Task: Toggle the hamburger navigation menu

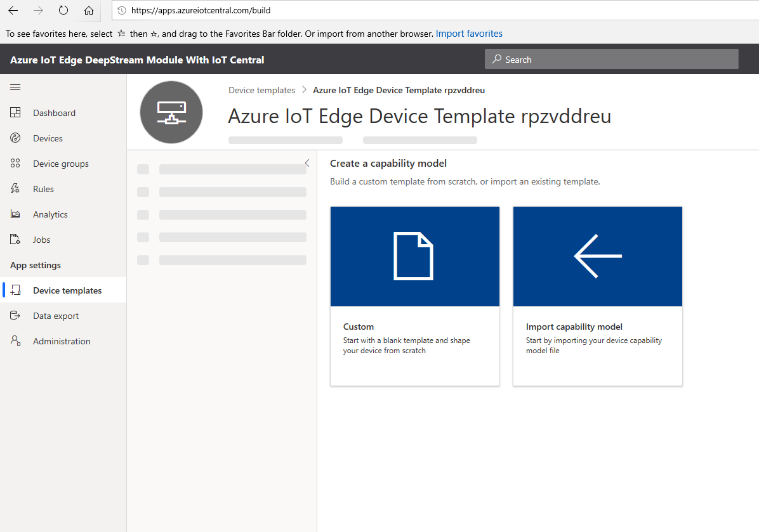Action: [x=15, y=87]
